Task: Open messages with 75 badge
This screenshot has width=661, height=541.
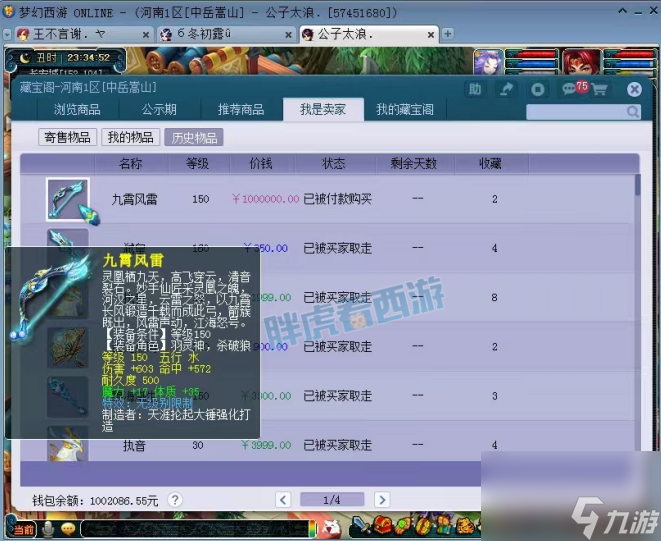Action: click(574, 88)
